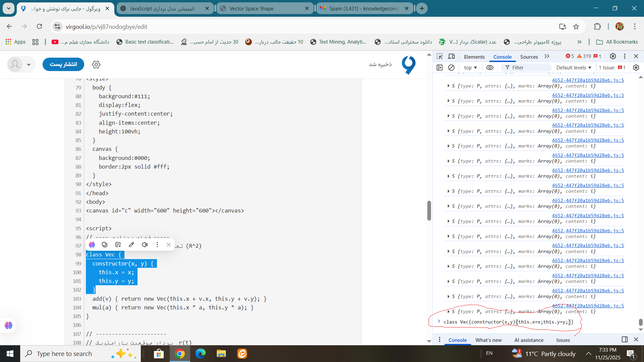Image resolution: width=644 pixels, height=362 pixels.
Task: Toggle the device toolbar icon in DevTools
Action: tap(451, 56)
